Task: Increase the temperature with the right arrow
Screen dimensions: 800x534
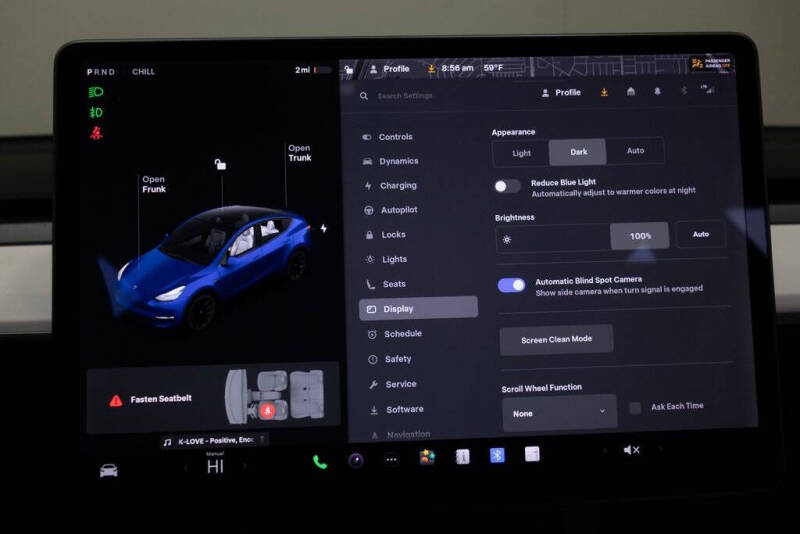Action: click(x=245, y=466)
